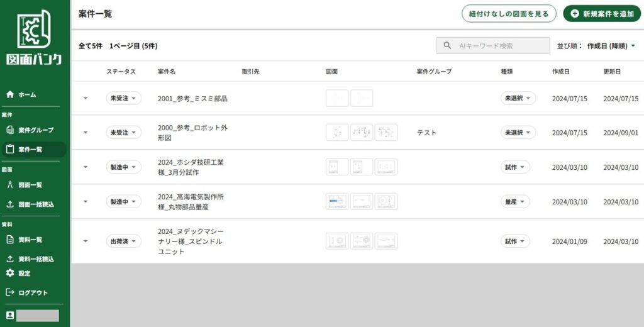The image size is (644, 327).
Task: Click the 設定 gear icon
Action: click(10, 273)
